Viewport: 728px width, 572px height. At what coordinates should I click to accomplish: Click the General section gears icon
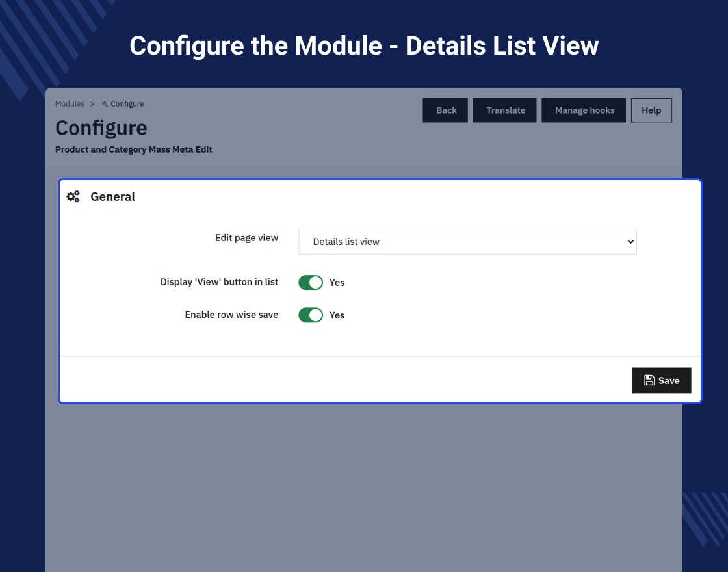73,196
